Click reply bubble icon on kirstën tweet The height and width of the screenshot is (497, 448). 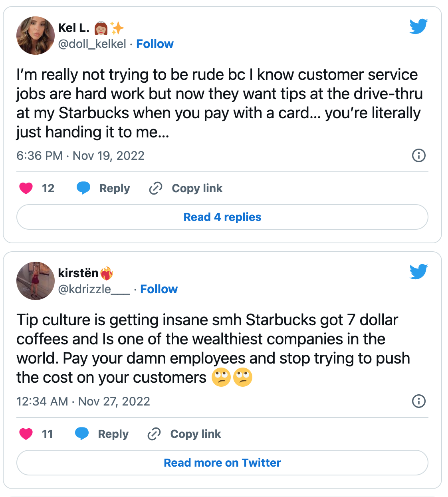82,434
